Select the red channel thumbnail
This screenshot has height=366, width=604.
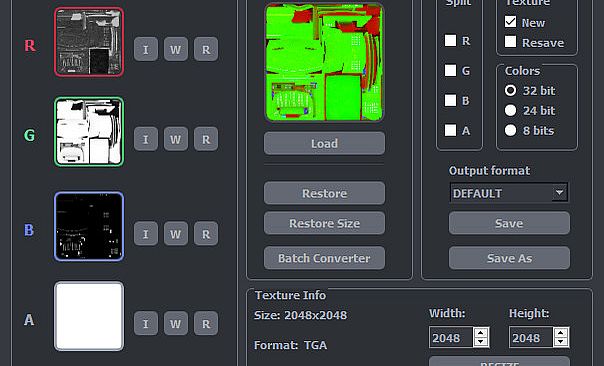click(89, 42)
